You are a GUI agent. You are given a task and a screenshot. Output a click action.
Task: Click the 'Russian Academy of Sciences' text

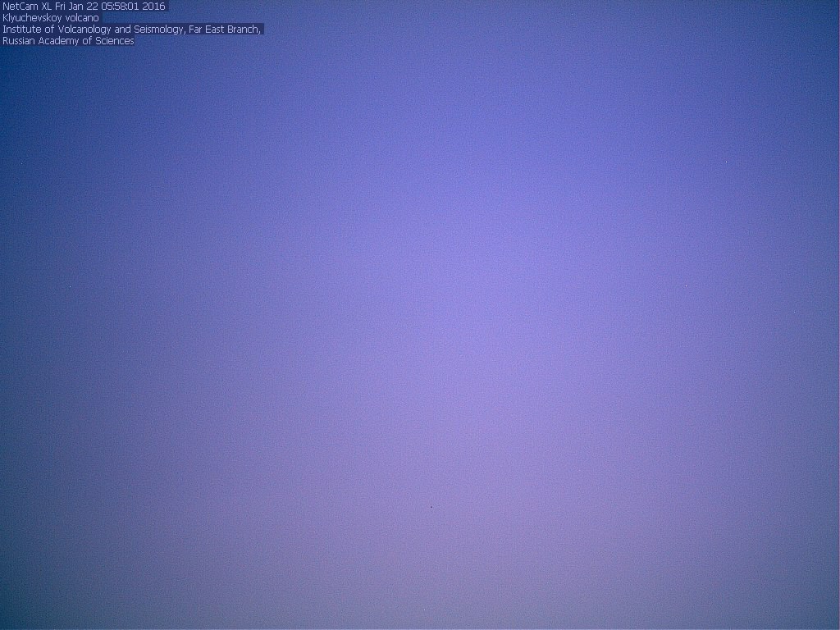click(x=68, y=41)
